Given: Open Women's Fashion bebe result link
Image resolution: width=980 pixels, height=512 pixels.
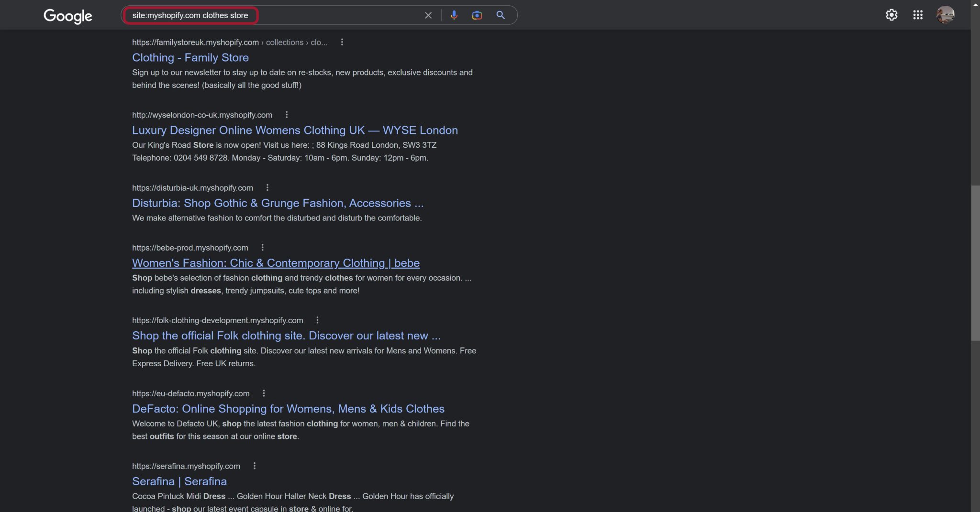Looking at the screenshot, I should (x=276, y=263).
